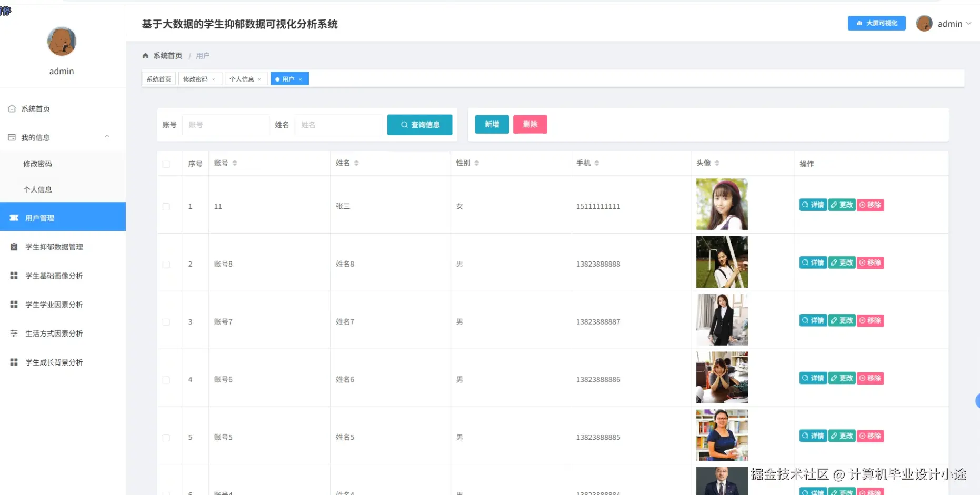Switch to the 系统首页 tab
The width and height of the screenshot is (980, 495).
tap(159, 79)
